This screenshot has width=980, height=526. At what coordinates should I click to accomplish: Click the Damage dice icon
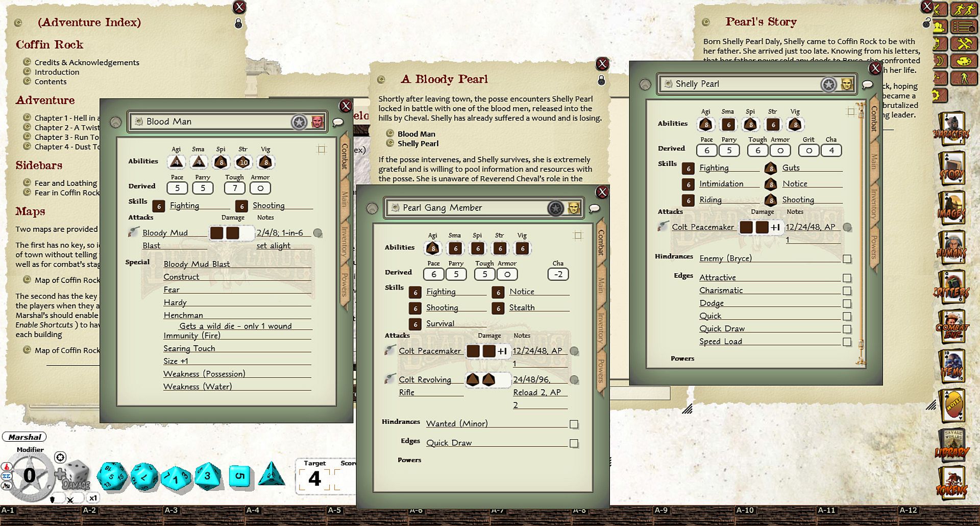pyautogui.click(x=76, y=474)
